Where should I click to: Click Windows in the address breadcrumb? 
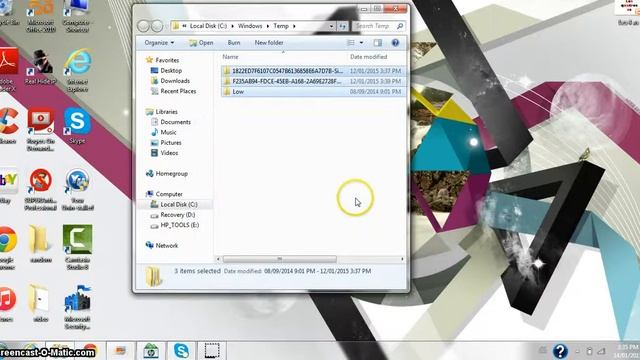250,26
